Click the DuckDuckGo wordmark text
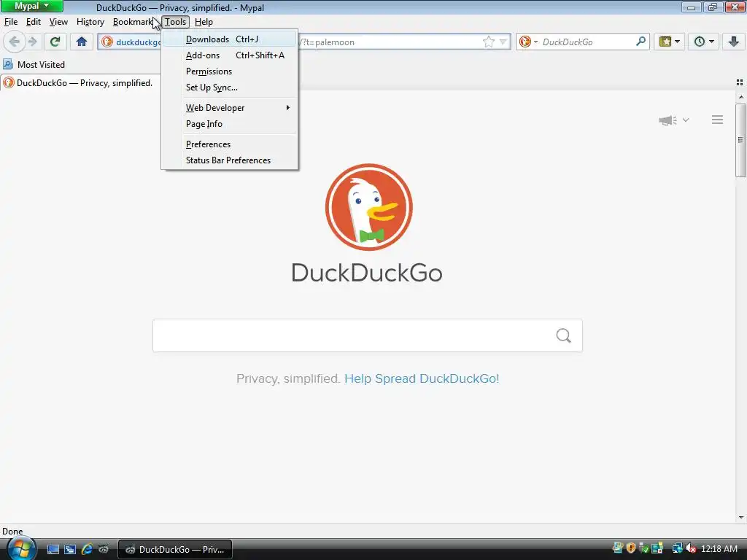Screen dimensions: 747x560 coord(367,273)
